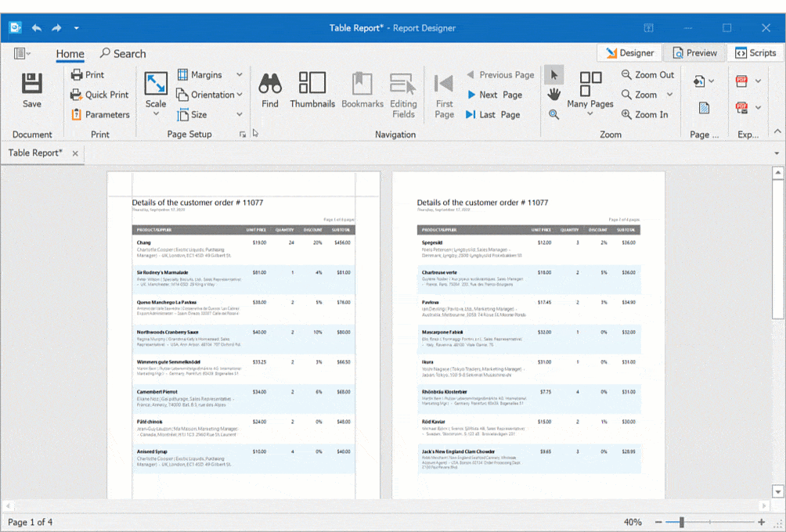Activate the pointer selection tool

553,74
